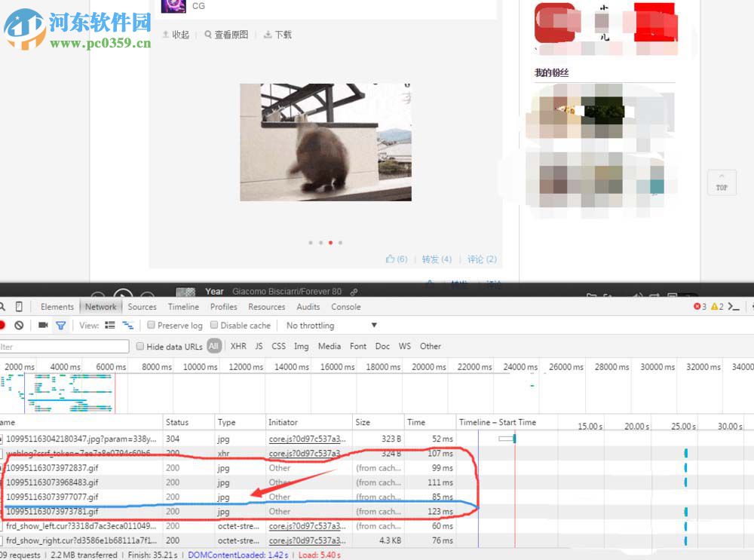This screenshot has width=754, height=560.
Task: Select the Img filter in Network panel
Action: pyautogui.click(x=300, y=346)
